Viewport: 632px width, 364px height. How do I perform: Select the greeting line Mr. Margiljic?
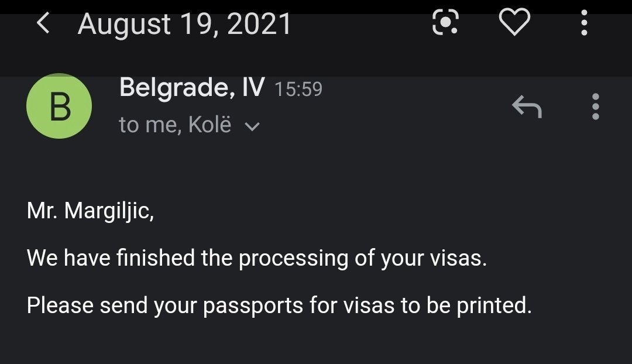point(90,211)
